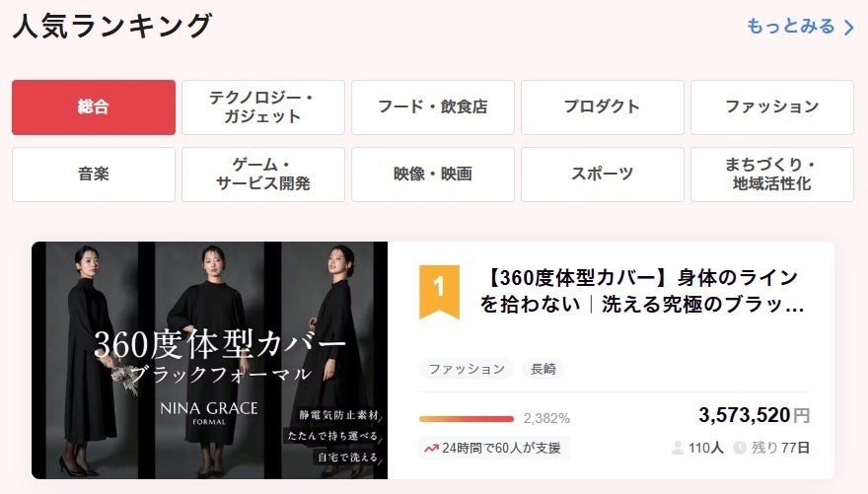Image resolution: width=868 pixels, height=494 pixels.
Task: Click the clock icon beside 残り77日
Action: 740,448
